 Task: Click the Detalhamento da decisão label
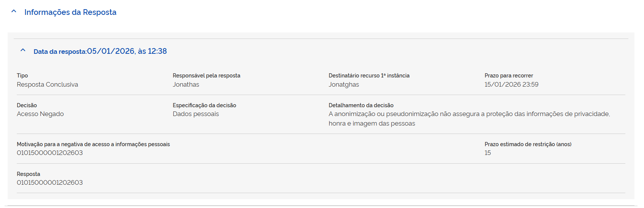(x=361, y=105)
